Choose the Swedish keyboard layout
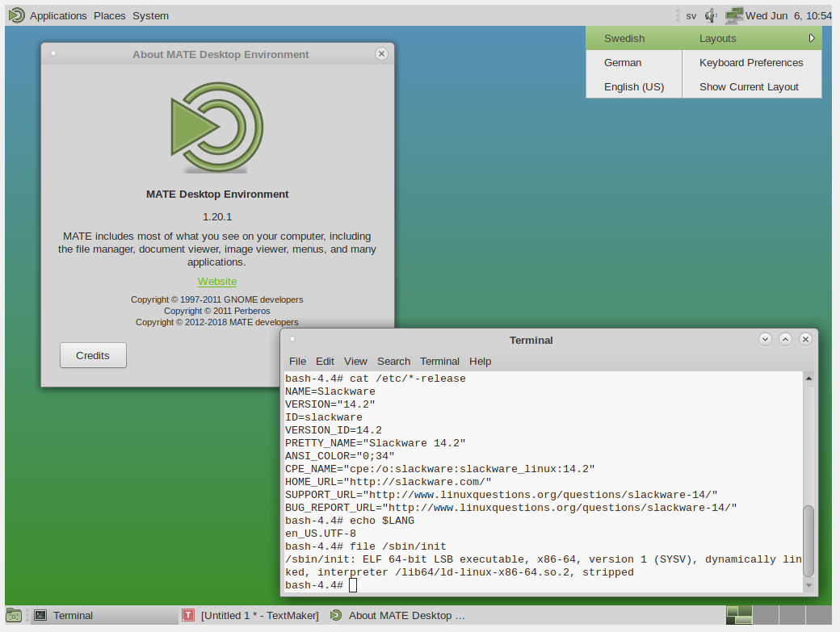Image resolution: width=840 pixels, height=632 pixels. (x=624, y=38)
